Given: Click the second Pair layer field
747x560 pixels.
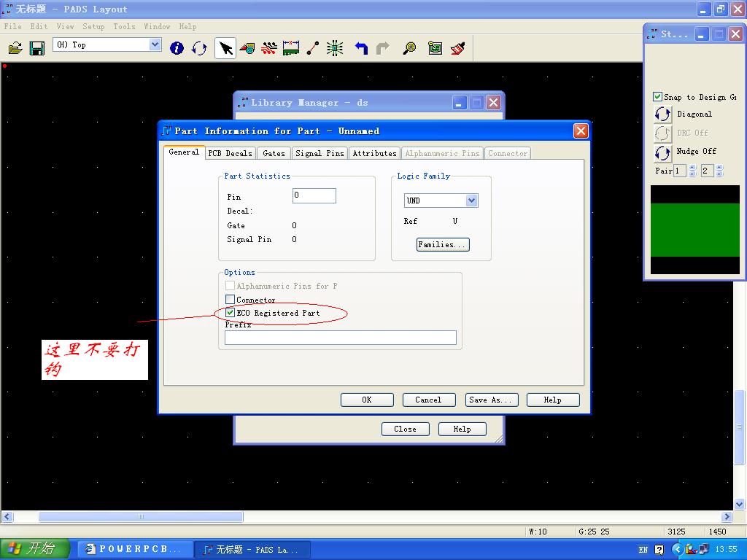Looking at the screenshot, I should point(707,171).
